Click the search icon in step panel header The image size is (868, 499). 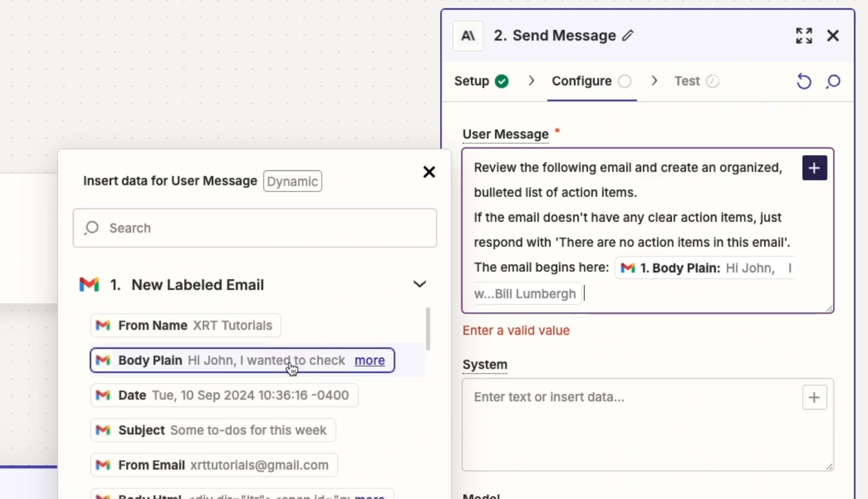(x=833, y=81)
